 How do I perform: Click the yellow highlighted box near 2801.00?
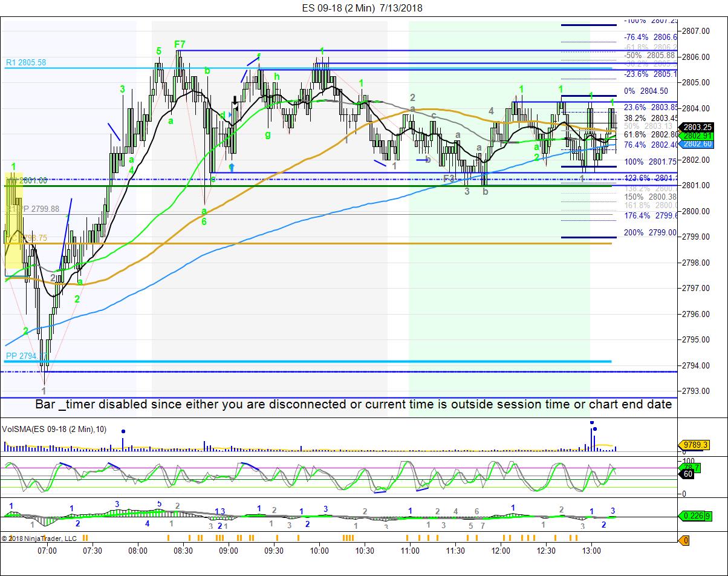(13, 220)
